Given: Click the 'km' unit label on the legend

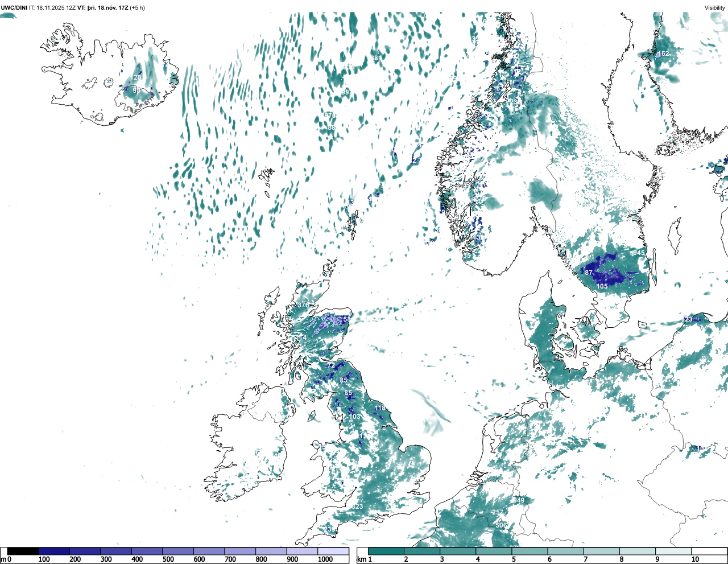Looking at the screenshot, I should pos(361,559).
